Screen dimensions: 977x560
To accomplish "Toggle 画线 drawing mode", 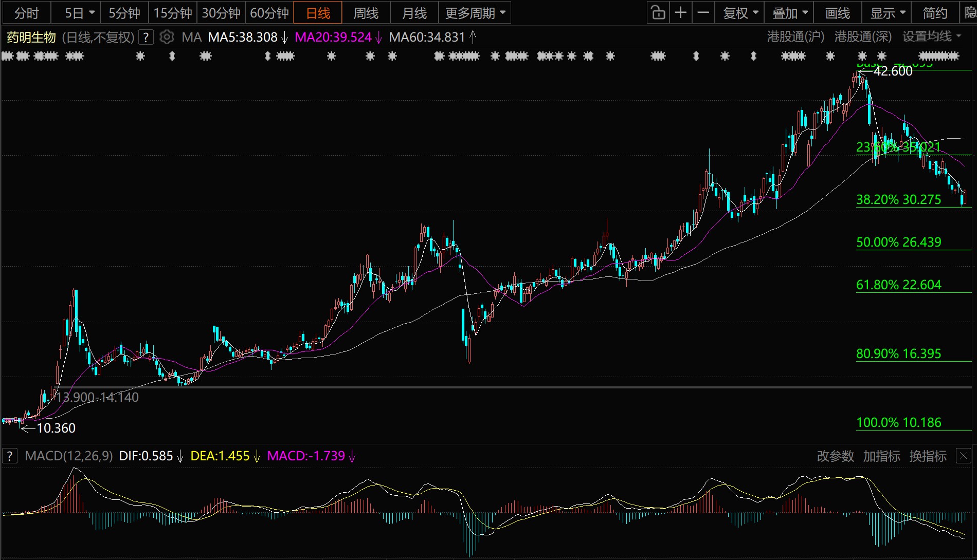I will pyautogui.click(x=837, y=13).
